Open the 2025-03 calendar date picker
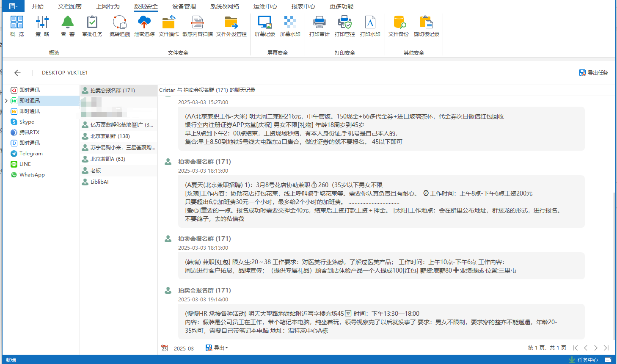617x364 pixels. 165,348
